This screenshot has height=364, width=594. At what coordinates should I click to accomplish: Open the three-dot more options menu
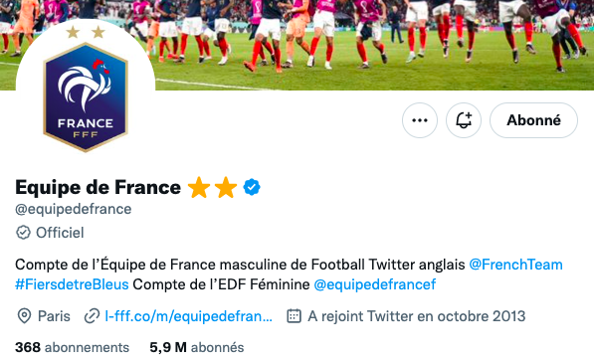point(419,120)
